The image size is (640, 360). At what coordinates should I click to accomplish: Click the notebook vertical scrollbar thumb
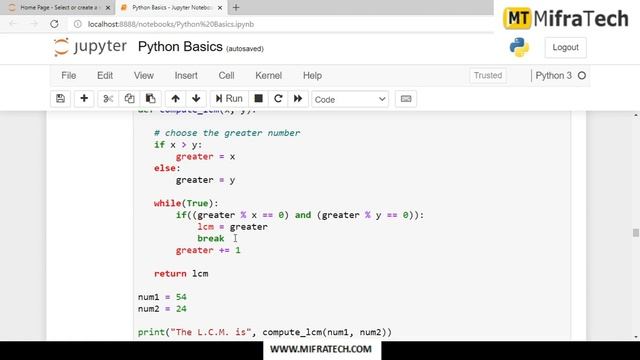636,233
